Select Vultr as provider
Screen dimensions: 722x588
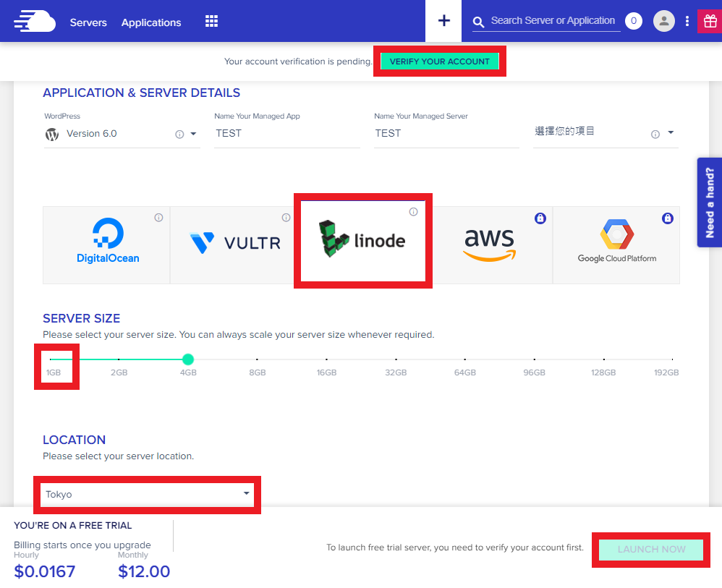pos(234,245)
